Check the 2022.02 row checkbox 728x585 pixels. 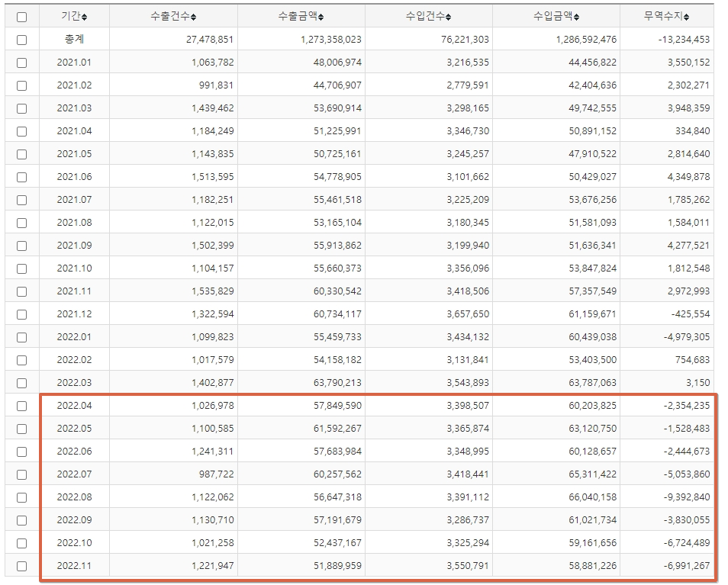coord(22,361)
